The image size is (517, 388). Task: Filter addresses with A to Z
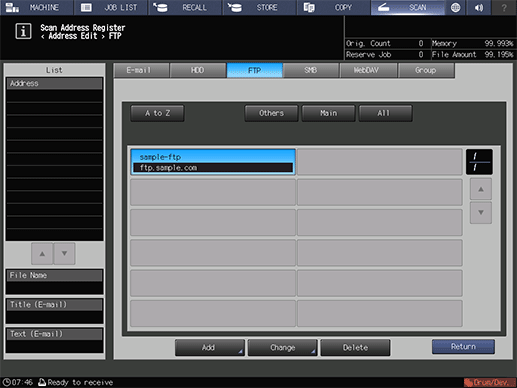coord(157,113)
